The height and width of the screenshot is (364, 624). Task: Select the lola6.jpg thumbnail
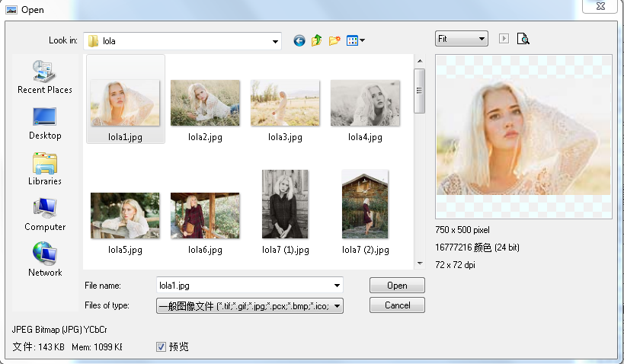[x=205, y=216]
